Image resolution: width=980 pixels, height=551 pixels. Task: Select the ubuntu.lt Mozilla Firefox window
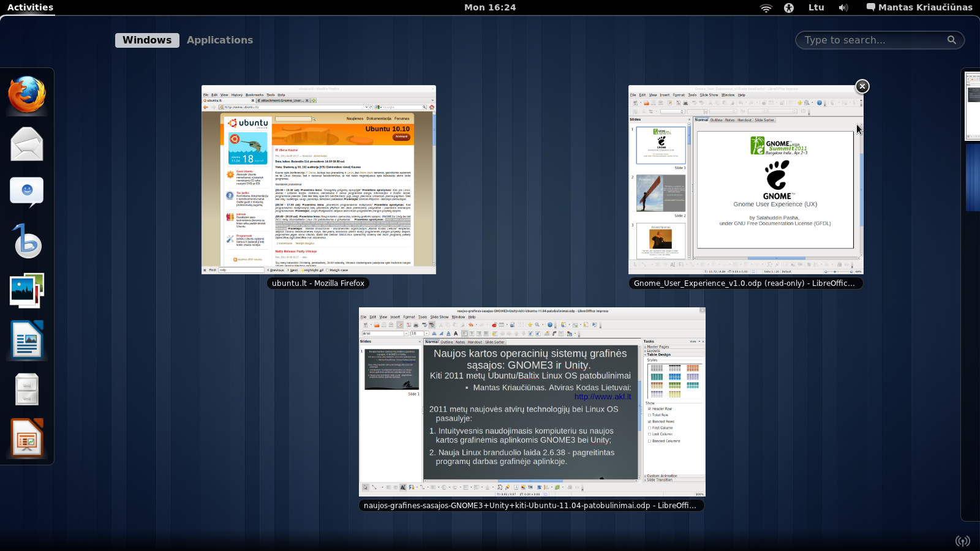pos(318,179)
